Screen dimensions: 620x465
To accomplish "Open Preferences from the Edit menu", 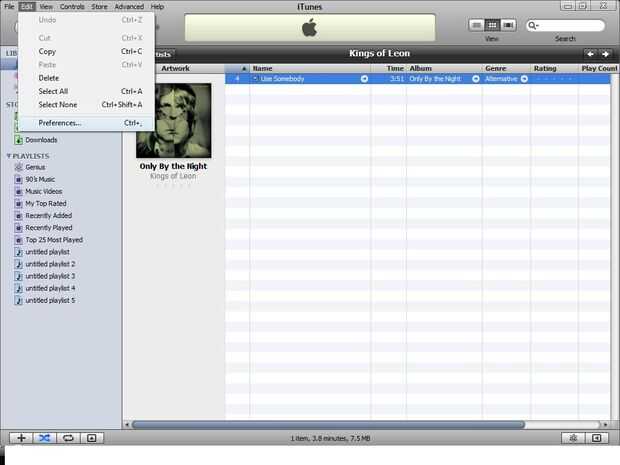I will (x=86, y=123).
